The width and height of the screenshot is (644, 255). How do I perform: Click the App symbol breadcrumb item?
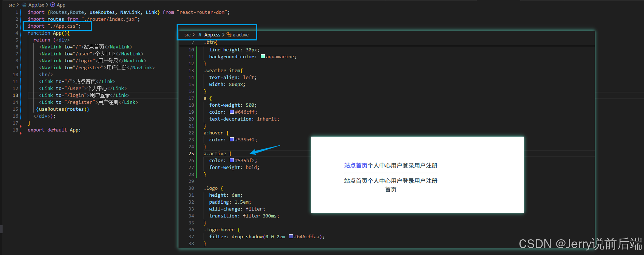point(61,5)
